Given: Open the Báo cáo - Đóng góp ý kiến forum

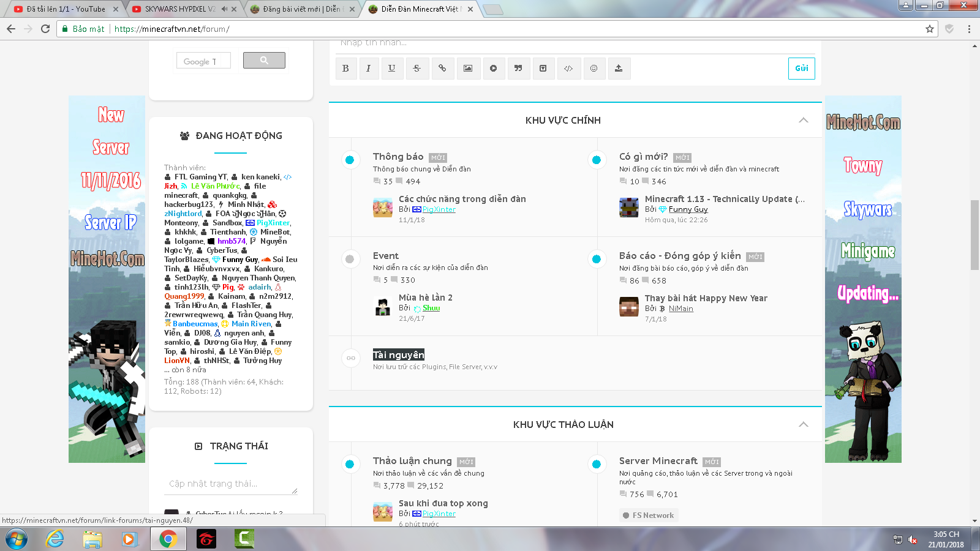Looking at the screenshot, I should (x=680, y=256).
